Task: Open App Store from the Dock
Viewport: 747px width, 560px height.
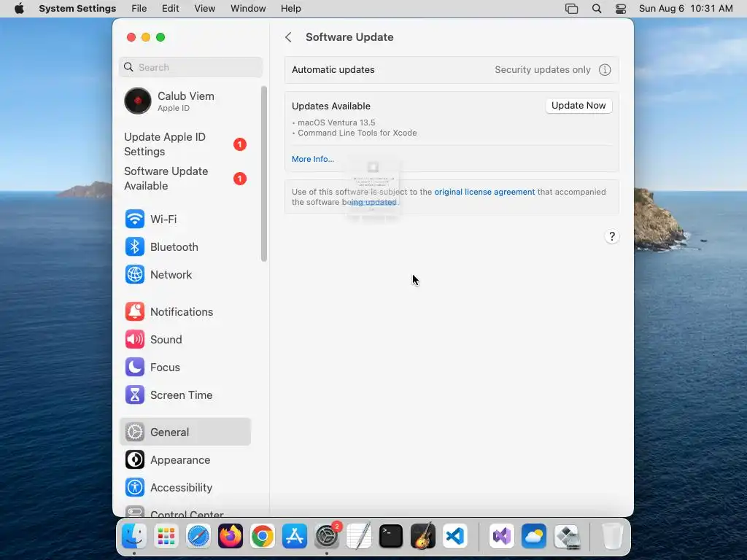Action: tap(295, 536)
